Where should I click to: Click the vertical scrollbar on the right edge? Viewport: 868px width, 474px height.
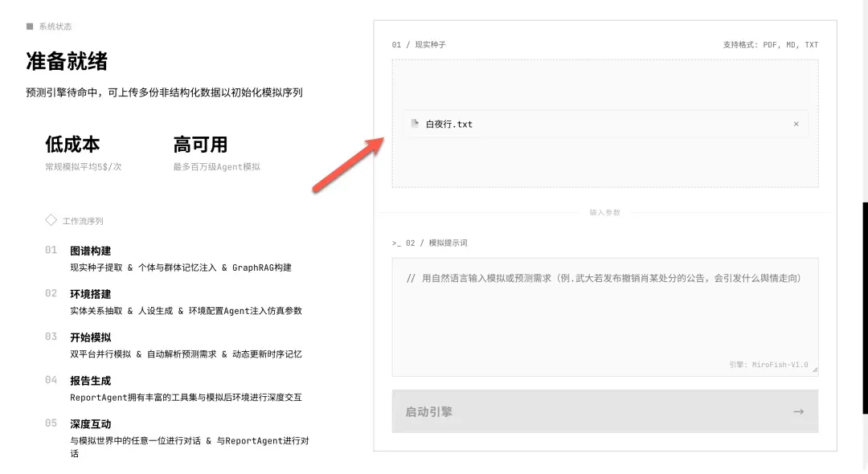tap(865, 305)
